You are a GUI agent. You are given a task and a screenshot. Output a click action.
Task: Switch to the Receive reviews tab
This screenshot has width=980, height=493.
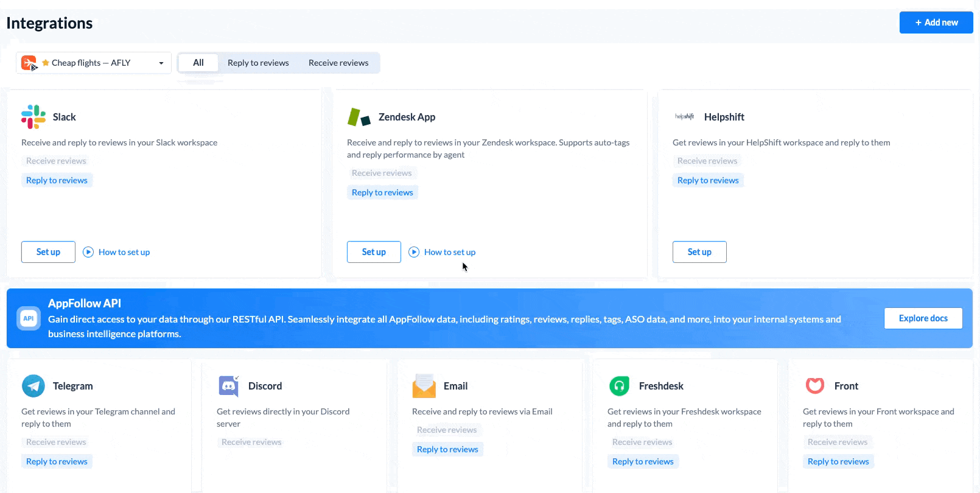338,63
